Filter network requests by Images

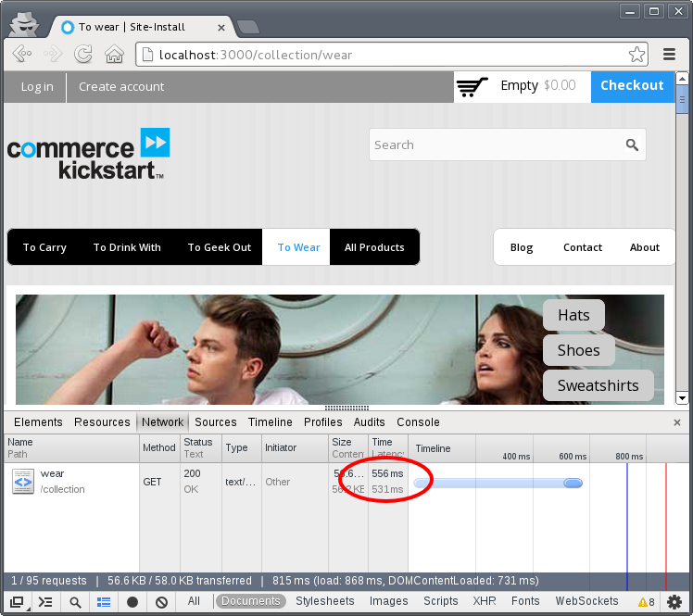tap(388, 601)
